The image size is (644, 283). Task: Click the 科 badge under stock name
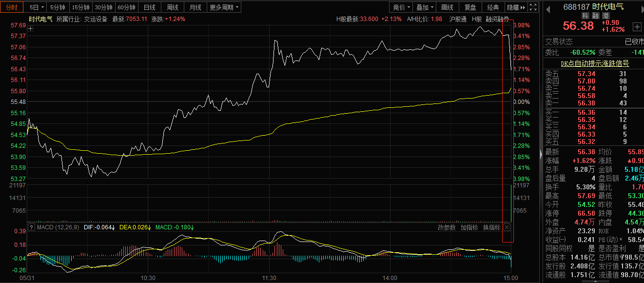pyautogui.click(x=585, y=16)
